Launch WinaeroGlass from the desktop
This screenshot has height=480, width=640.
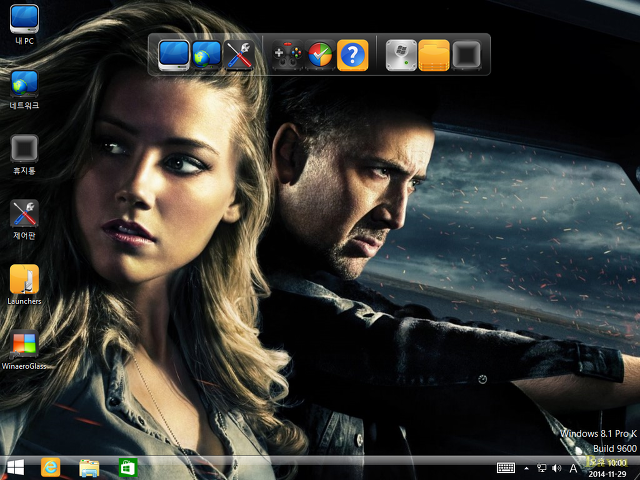tap(24, 350)
